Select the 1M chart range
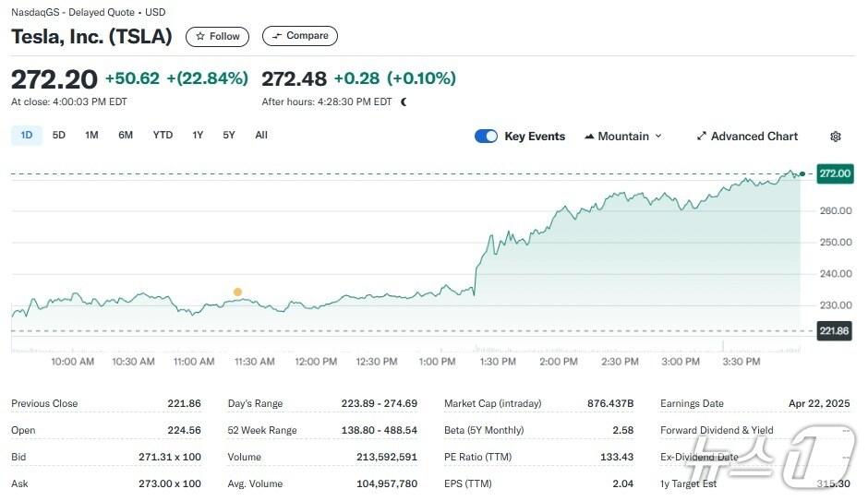Viewport: 868px width, 501px height. (x=91, y=136)
